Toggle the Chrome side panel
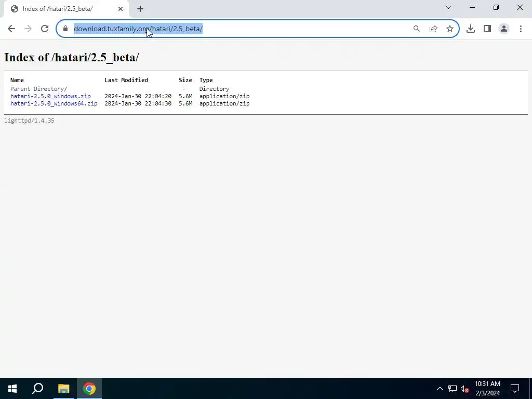This screenshot has width=532, height=399. pyautogui.click(x=487, y=29)
